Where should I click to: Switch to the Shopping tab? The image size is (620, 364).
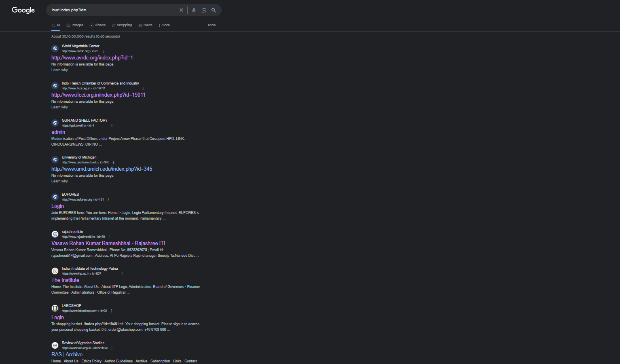coord(122,25)
